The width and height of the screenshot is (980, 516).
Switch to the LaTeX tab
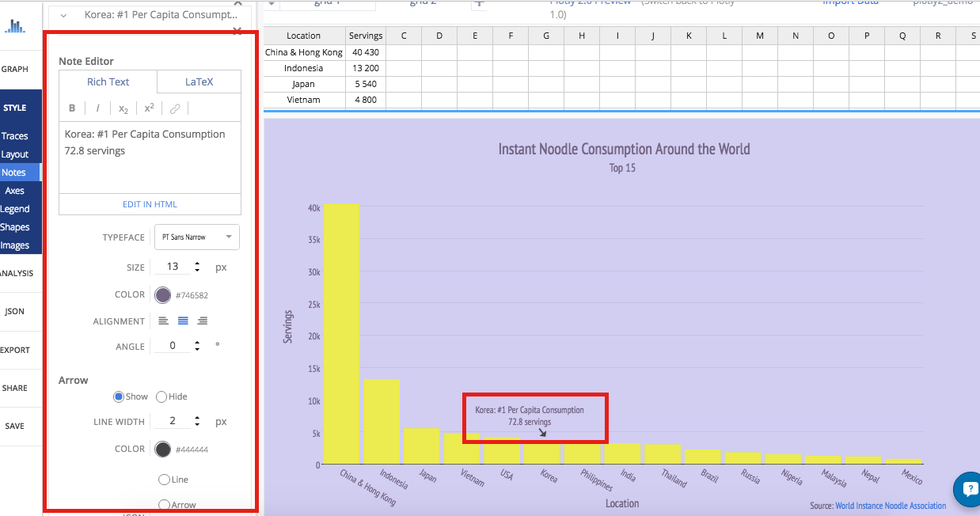[x=199, y=82]
